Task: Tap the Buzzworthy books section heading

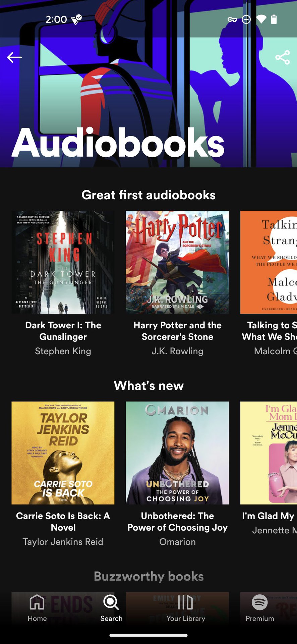Action: tap(148, 576)
